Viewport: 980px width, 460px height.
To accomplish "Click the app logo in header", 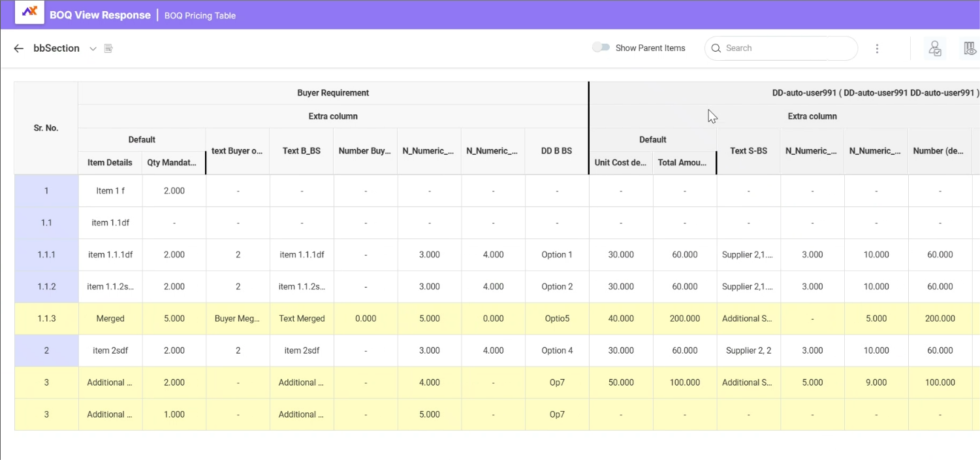I will (29, 12).
